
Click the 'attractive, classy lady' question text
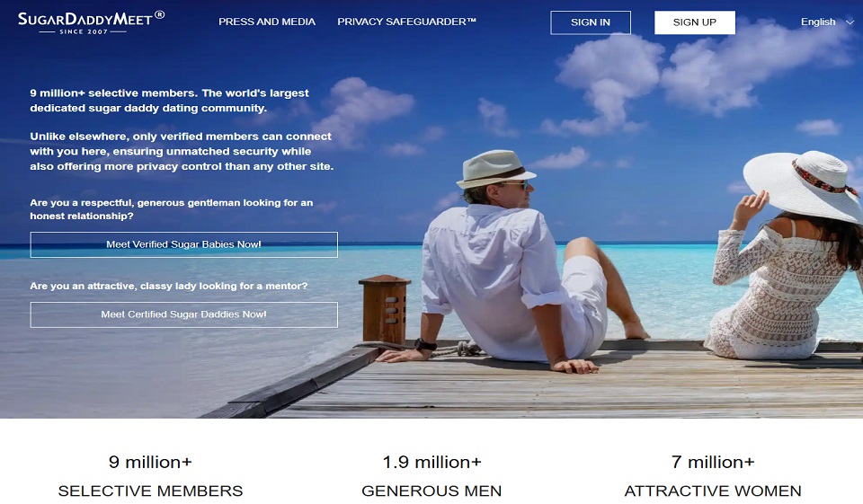click(x=168, y=286)
